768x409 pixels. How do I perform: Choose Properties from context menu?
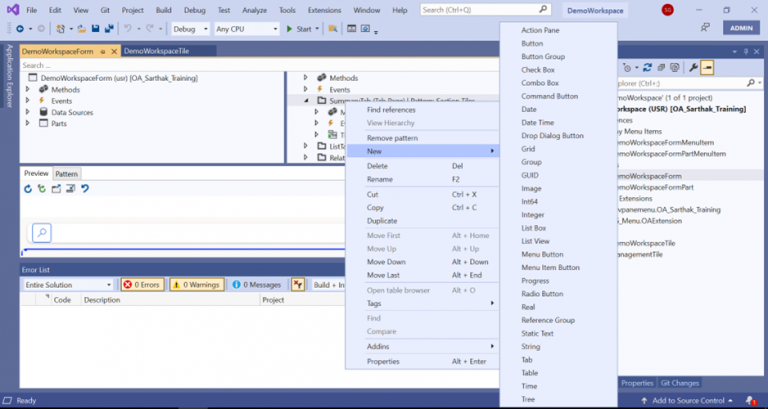click(383, 361)
